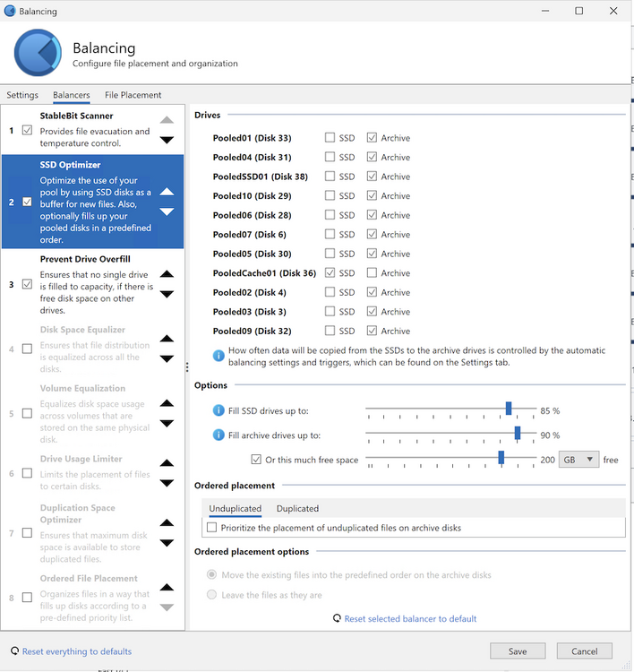Enable Volume Equalization balancer
634x672 pixels.
coord(27,413)
